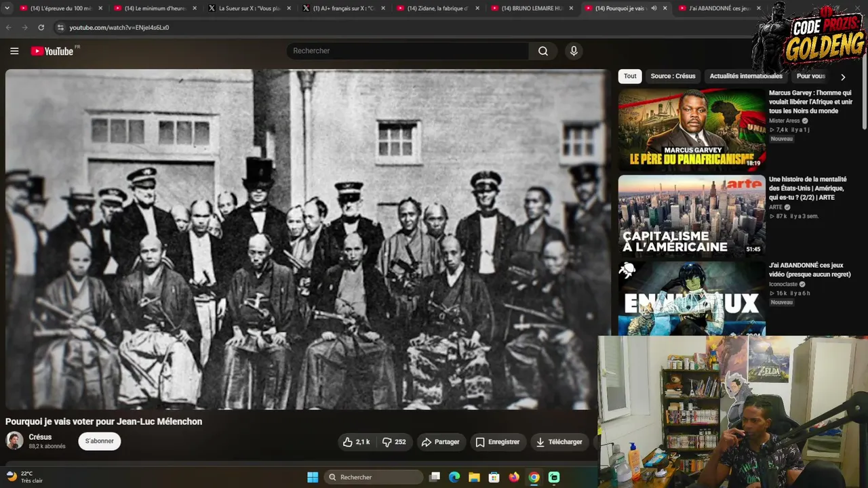The height and width of the screenshot is (488, 868).
Task: Close the 'La Sueur sur X' tab
Action: point(288,8)
